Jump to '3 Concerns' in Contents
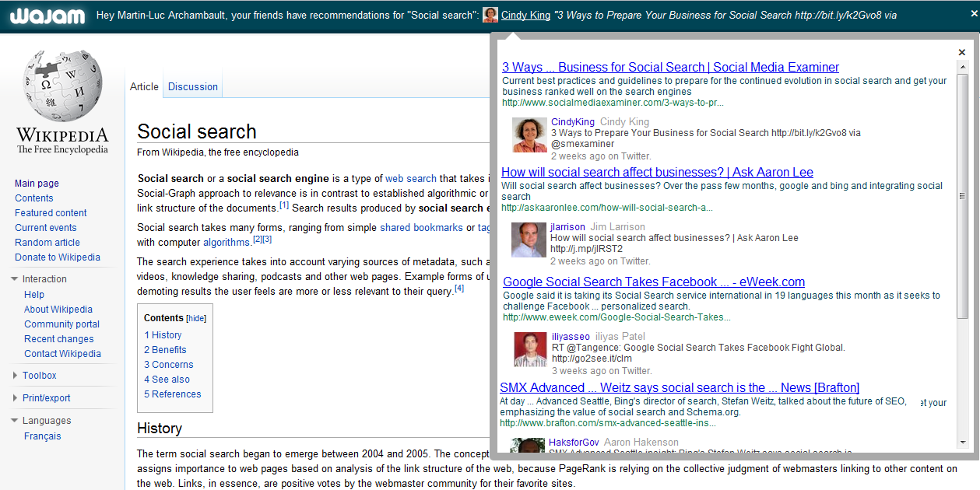The height and width of the screenshot is (490, 980). pyautogui.click(x=169, y=365)
